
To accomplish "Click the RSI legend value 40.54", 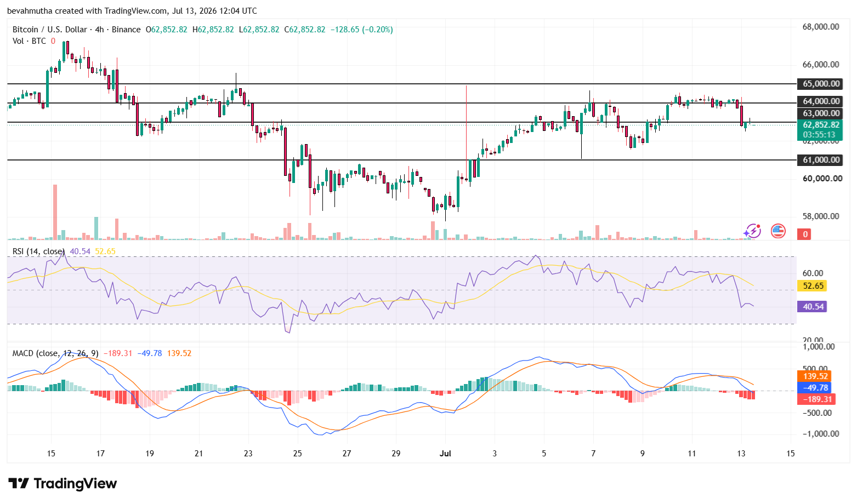I will [80, 251].
